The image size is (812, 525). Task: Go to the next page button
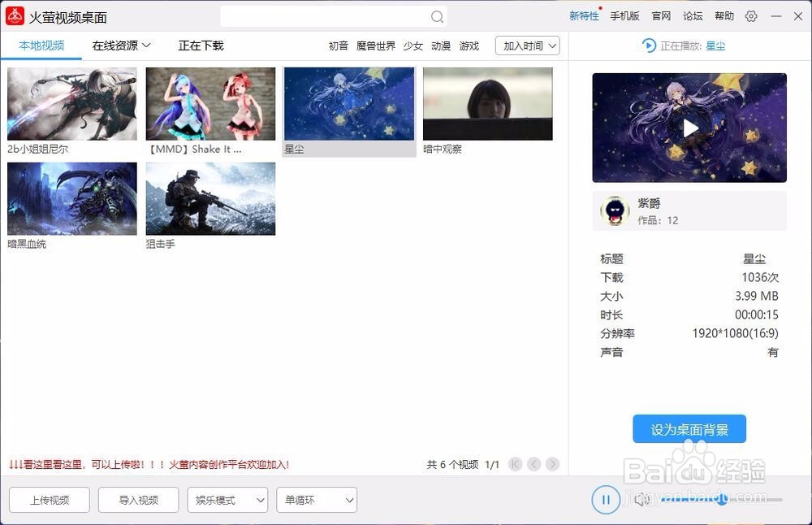(552, 464)
